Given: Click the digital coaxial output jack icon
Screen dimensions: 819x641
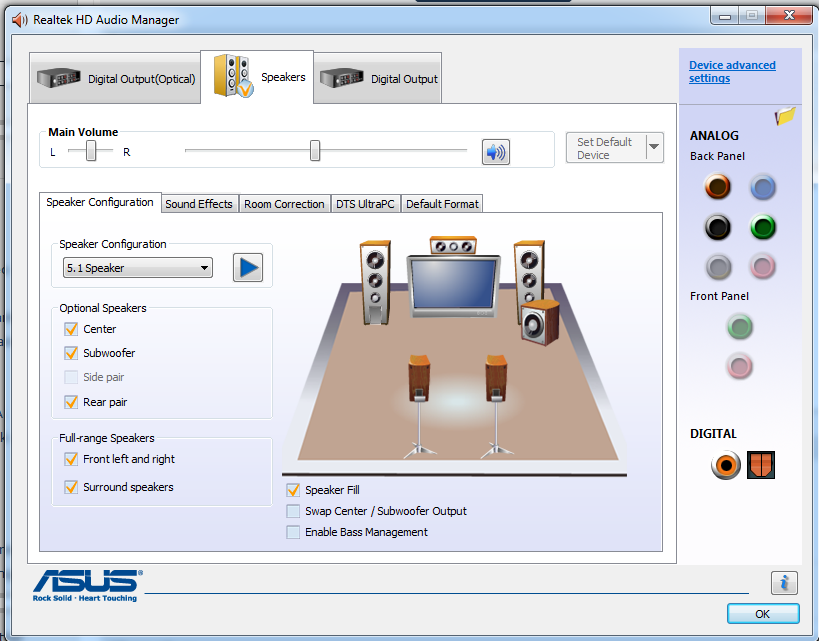Looking at the screenshot, I should pyautogui.click(x=726, y=464).
